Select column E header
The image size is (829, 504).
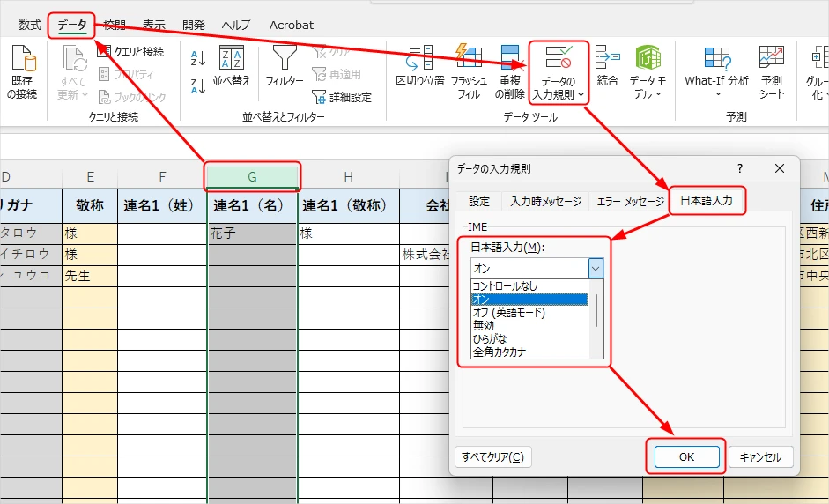coord(90,176)
